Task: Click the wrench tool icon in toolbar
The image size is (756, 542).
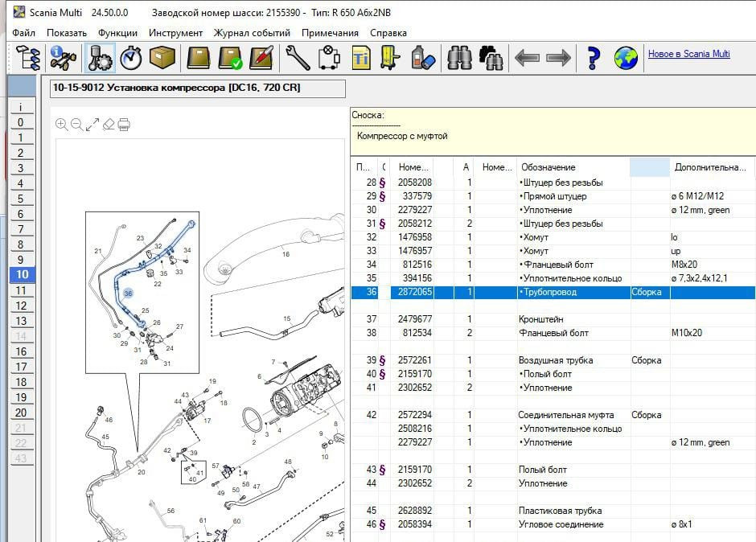Action: point(297,58)
